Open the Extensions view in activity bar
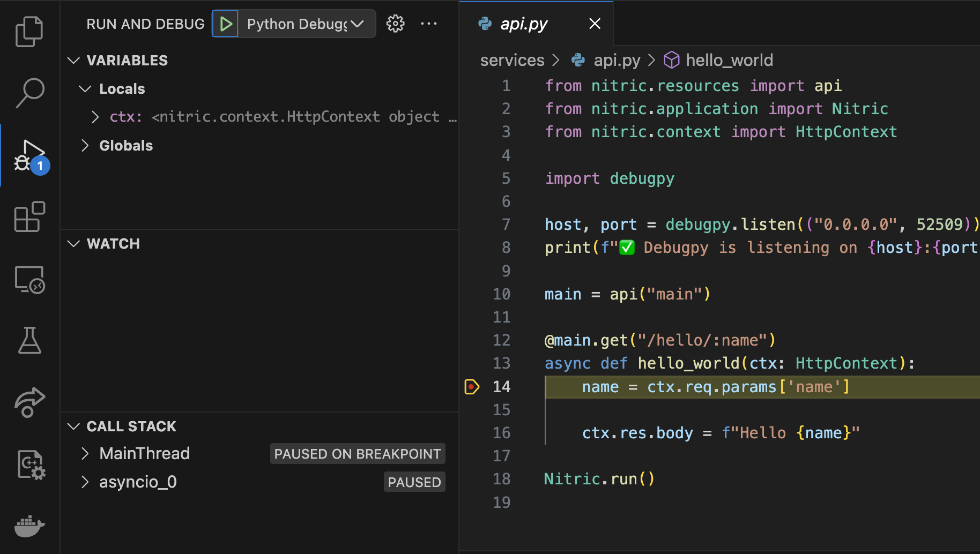Screen dimensions: 980x554 point(29,216)
